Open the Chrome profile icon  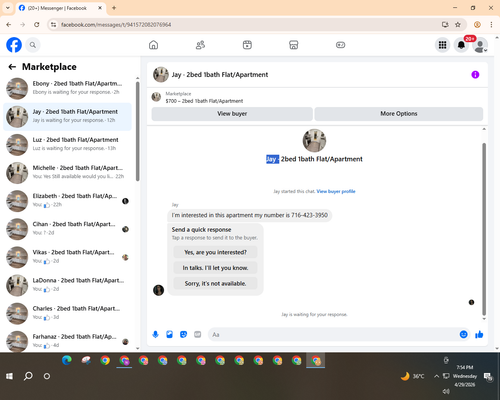point(477,25)
